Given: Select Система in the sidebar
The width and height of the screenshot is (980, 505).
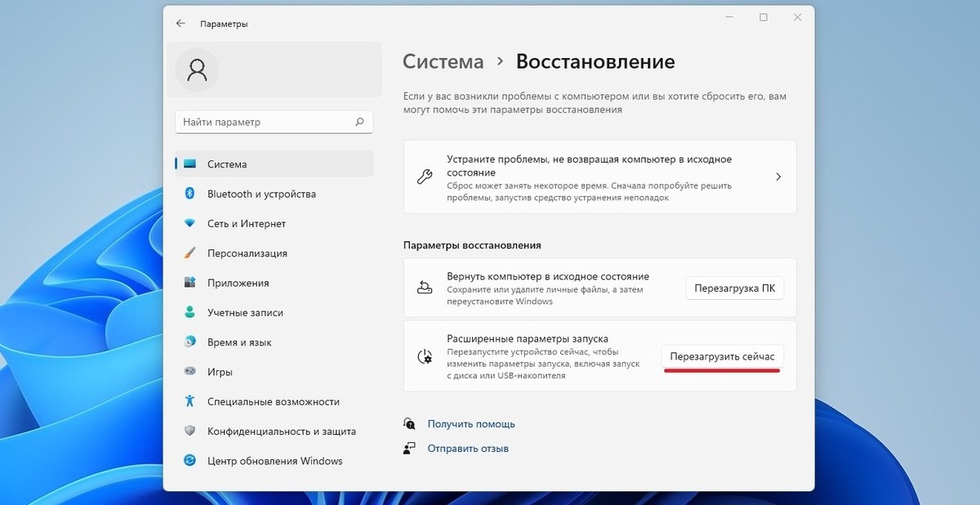Looking at the screenshot, I should tap(274, 164).
